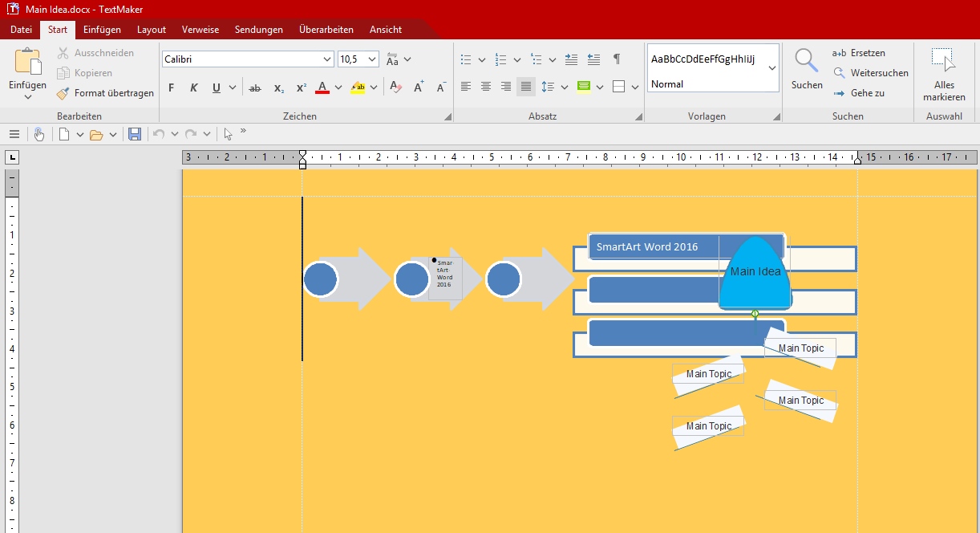Increase font size with A+ icon
Viewport: 980px width, 533px height.
coord(419,87)
